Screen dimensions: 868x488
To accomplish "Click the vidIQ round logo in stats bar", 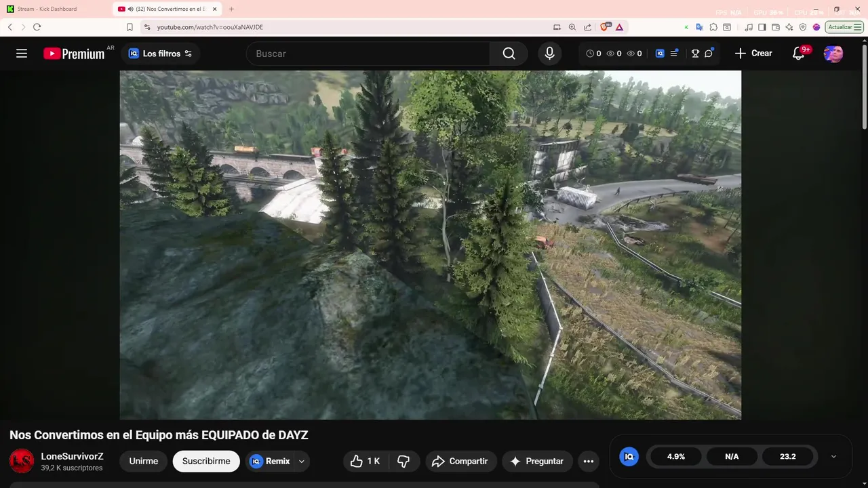I will [629, 456].
